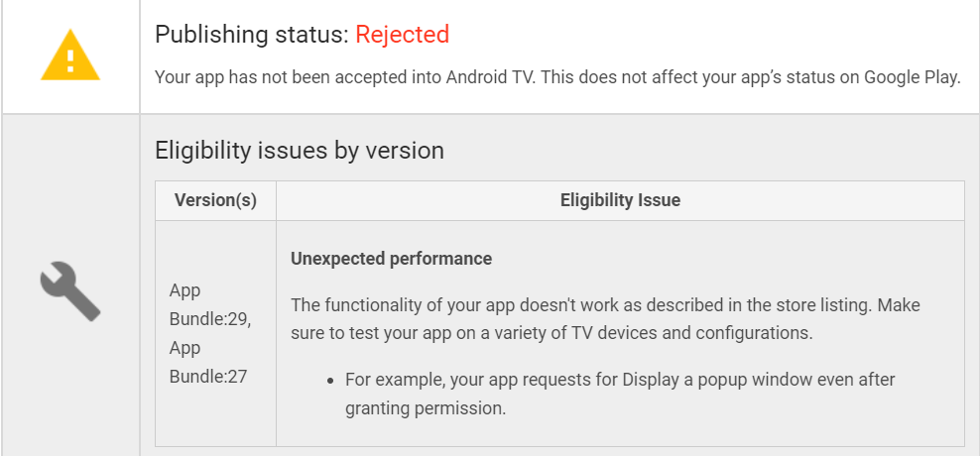This screenshot has width=980, height=456.
Task: Click the red Rejected status text
Action: click(x=402, y=35)
